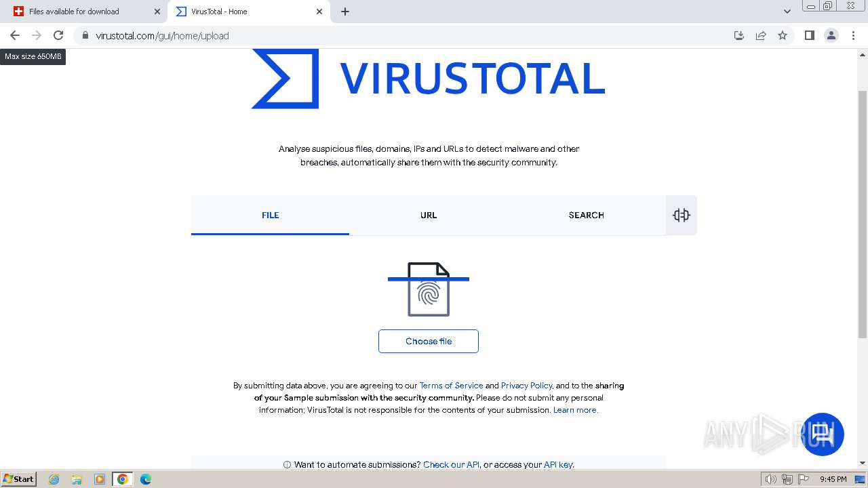Switch to 'Files available for download' tab
This screenshot has width=868, height=488.
click(x=83, y=12)
